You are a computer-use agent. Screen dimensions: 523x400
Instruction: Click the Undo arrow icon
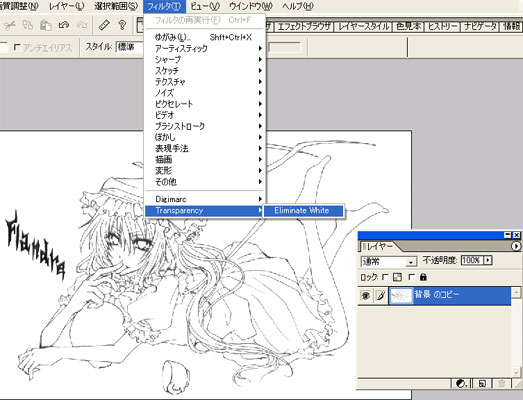point(64,25)
